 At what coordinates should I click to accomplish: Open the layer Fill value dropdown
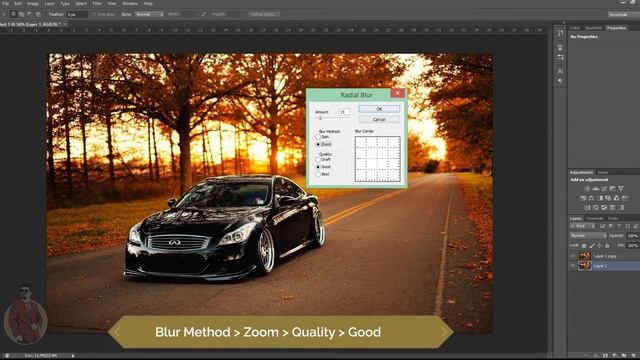(633, 246)
